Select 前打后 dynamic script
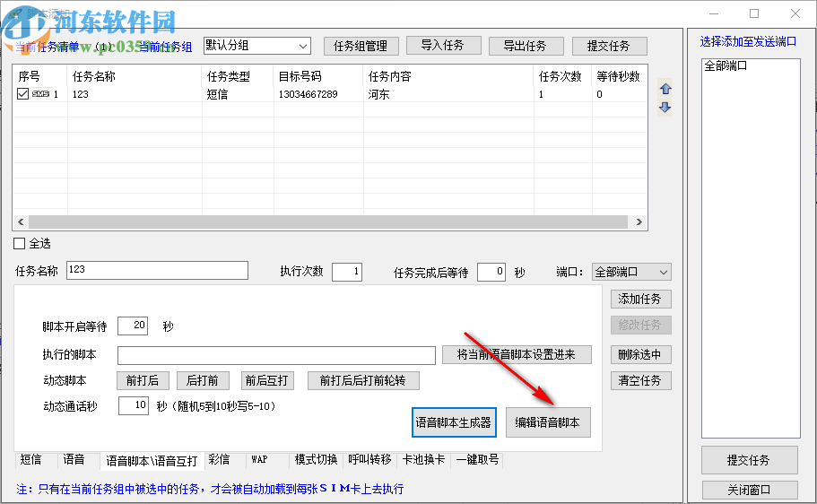This screenshot has height=504, width=817. (143, 380)
